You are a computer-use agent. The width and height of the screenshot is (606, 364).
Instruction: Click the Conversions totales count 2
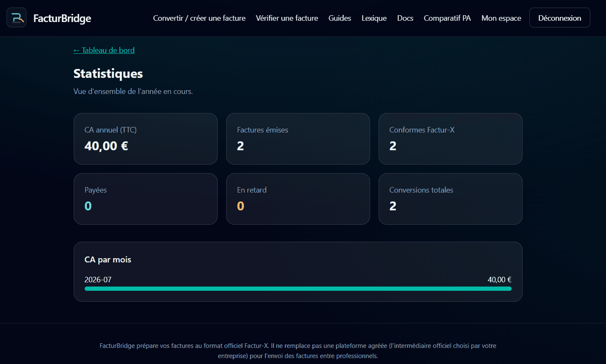(x=393, y=206)
